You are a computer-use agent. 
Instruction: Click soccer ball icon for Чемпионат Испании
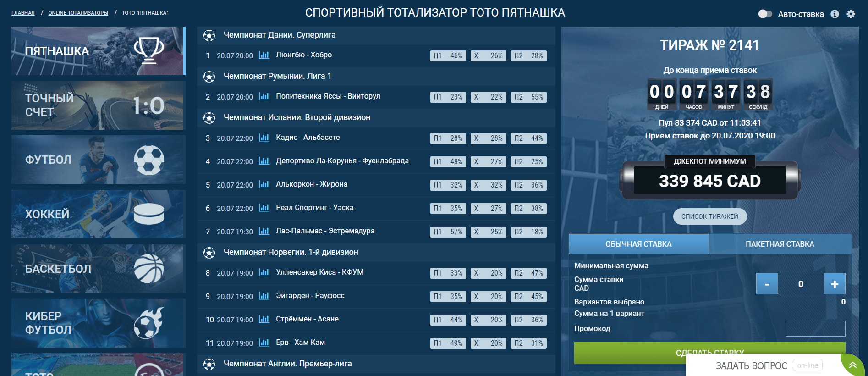(x=209, y=118)
